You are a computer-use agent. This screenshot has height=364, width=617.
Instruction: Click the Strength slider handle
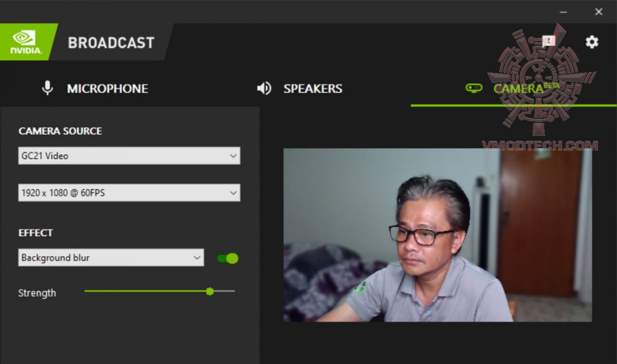click(x=210, y=291)
